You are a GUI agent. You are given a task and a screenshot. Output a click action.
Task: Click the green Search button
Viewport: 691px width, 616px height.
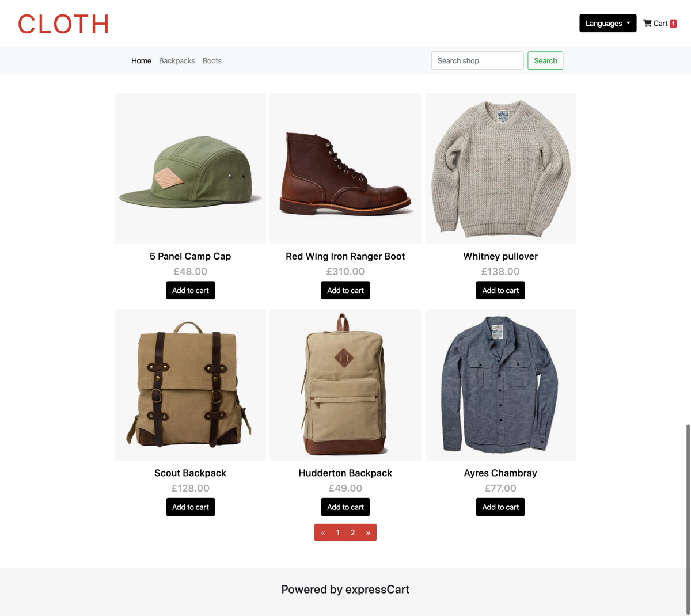coord(545,60)
